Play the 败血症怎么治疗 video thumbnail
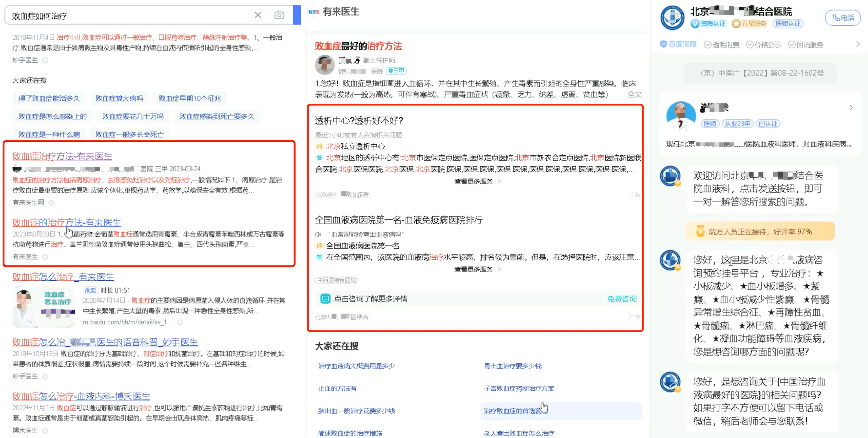The width and height of the screenshot is (868, 438). [44, 307]
